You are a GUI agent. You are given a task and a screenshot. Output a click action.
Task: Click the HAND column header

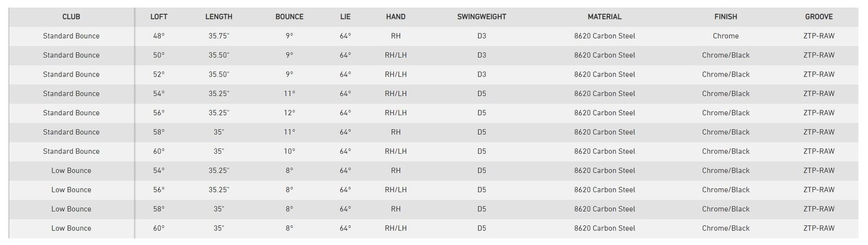395,17
